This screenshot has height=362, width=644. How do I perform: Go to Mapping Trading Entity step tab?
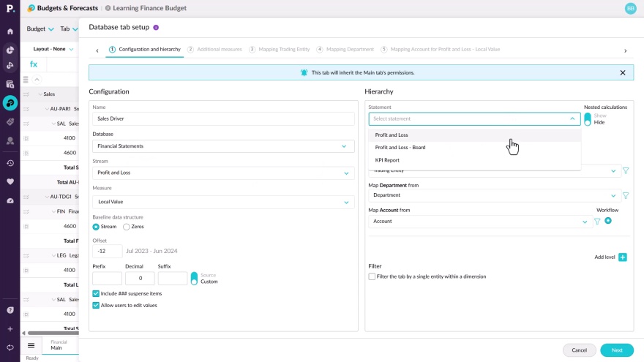point(280,49)
